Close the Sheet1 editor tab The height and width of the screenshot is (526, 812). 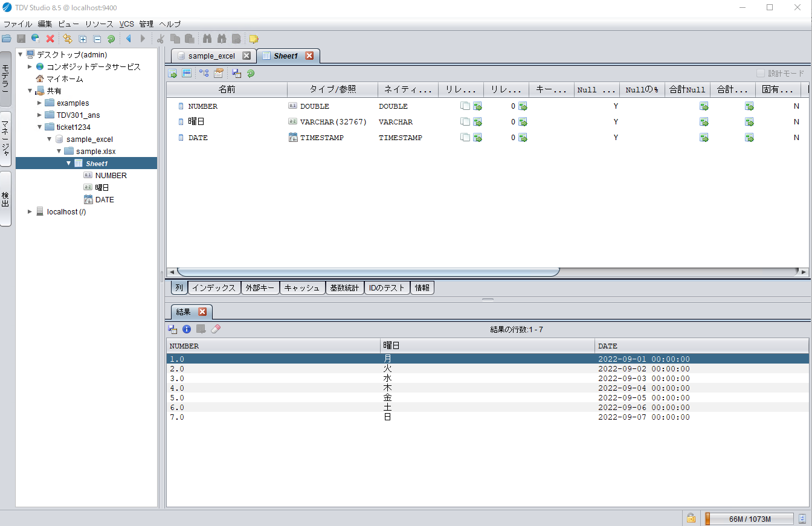[309, 56]
